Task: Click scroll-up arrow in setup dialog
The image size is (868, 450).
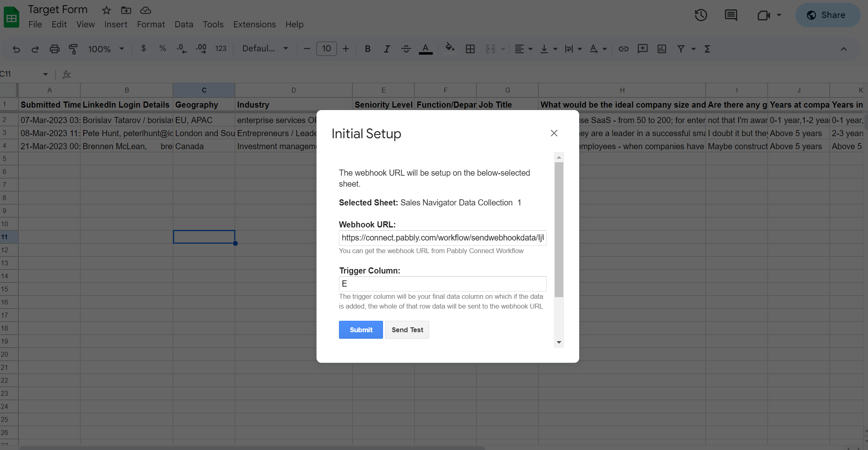Action: 559,157
